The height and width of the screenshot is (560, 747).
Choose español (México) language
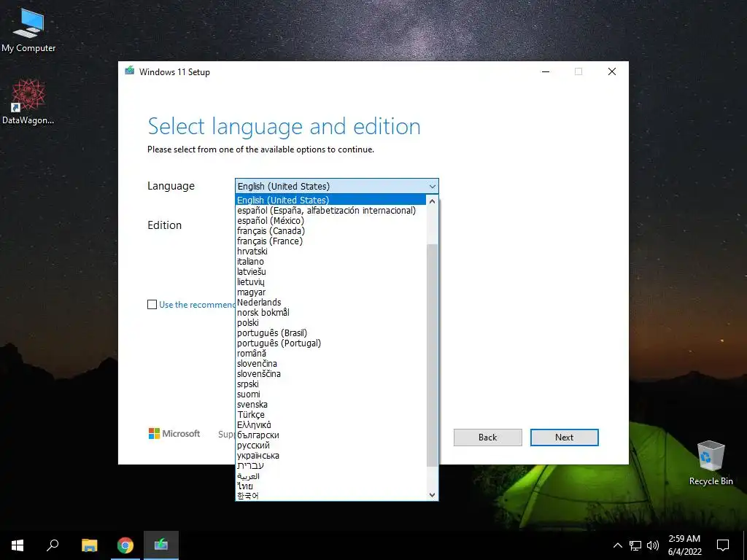coord(330,220)
